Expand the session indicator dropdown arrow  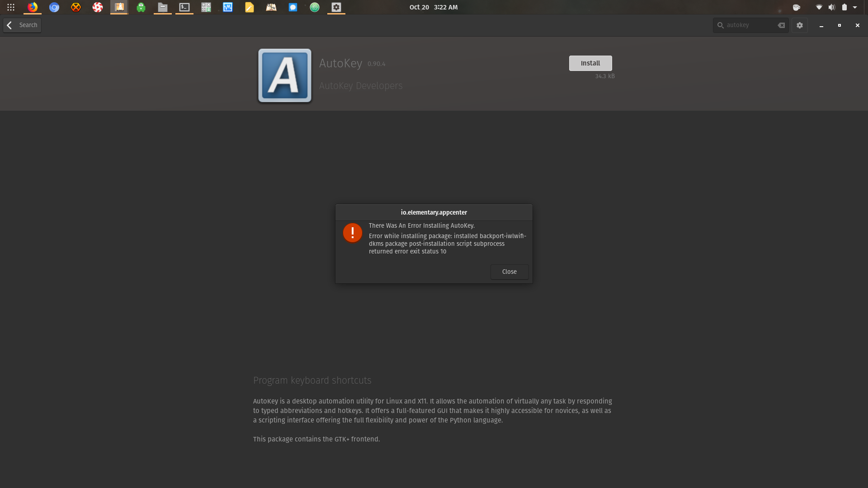tap(855, 7)
